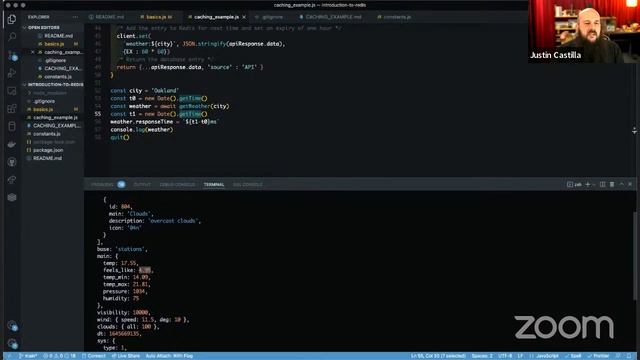Click the terminal panel vertical scrollbar
The height and width of the screenshot is (360, 640).
[634, 255]
